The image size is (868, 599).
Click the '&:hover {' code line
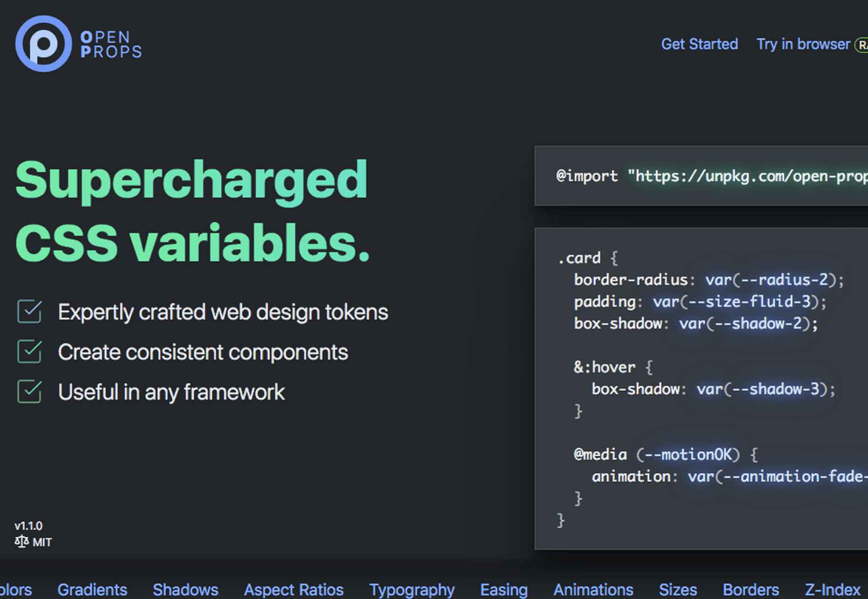(613, 367)
